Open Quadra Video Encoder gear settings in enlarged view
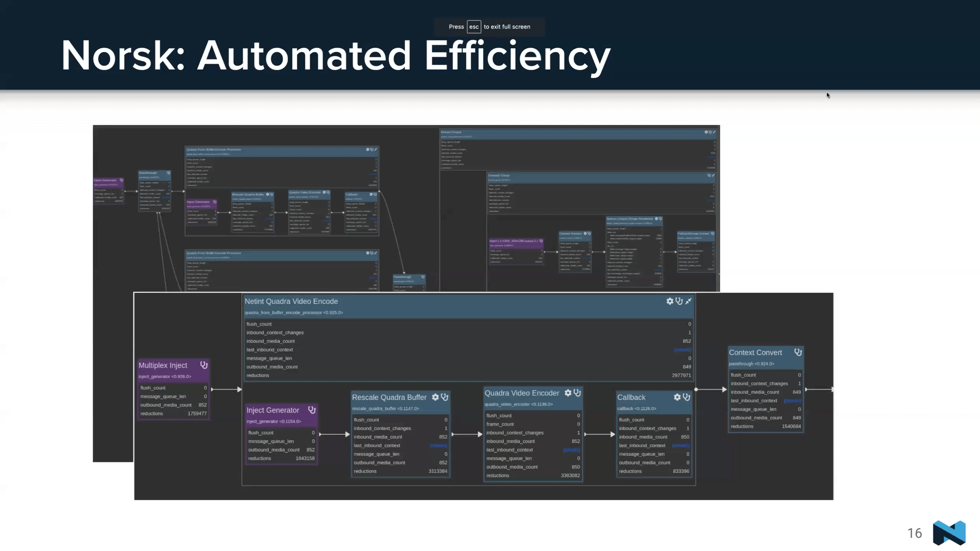980x551 pixels. [x=568, y=393]
